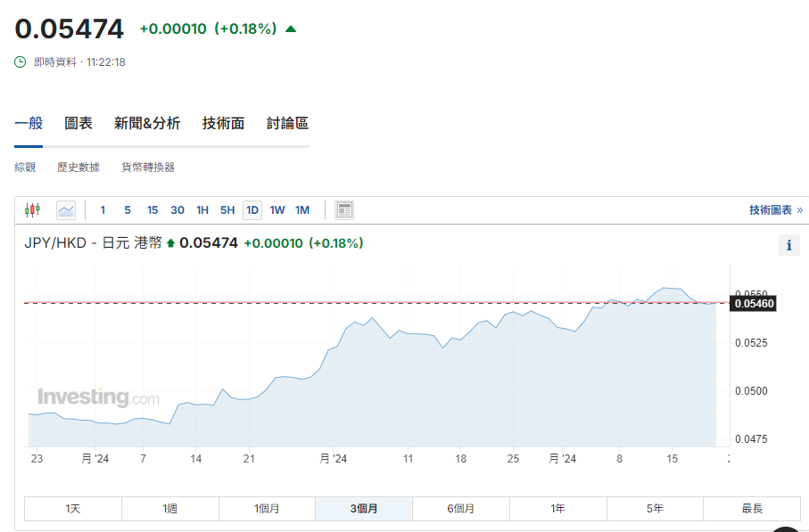Image resolution: width=809 pixels, height=532 pixels.
Task: Click the info icon on the chart
Action: click(x=788, y=245)
